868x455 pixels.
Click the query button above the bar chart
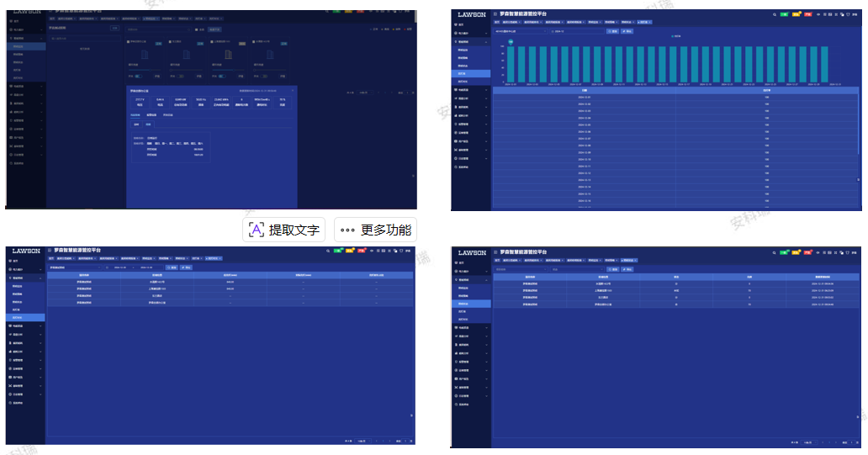coord(612,32)
